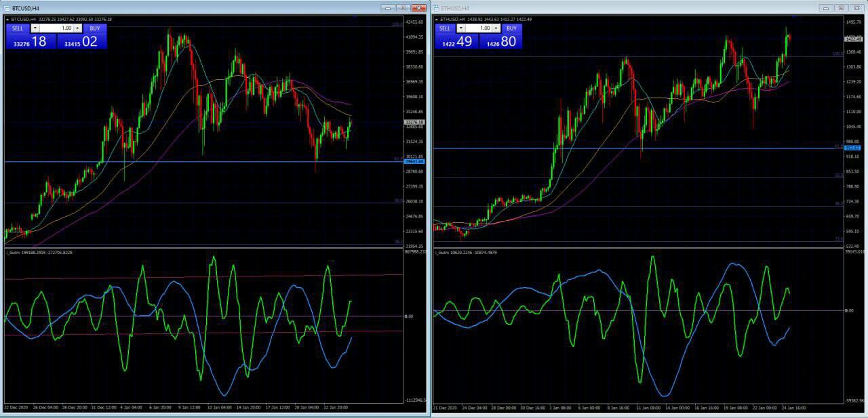
Task: Click the ETHUSD,H4 window title icon
Action: click(437, 8)
